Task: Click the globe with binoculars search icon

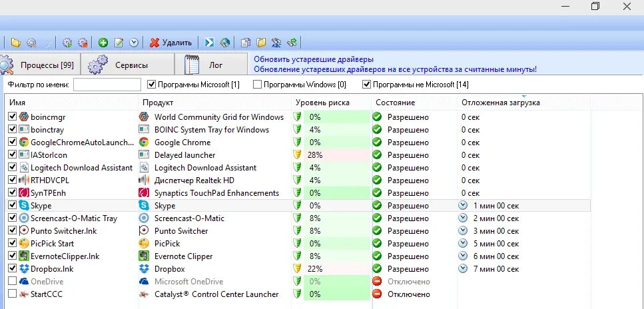Action: tap(224, 43)
